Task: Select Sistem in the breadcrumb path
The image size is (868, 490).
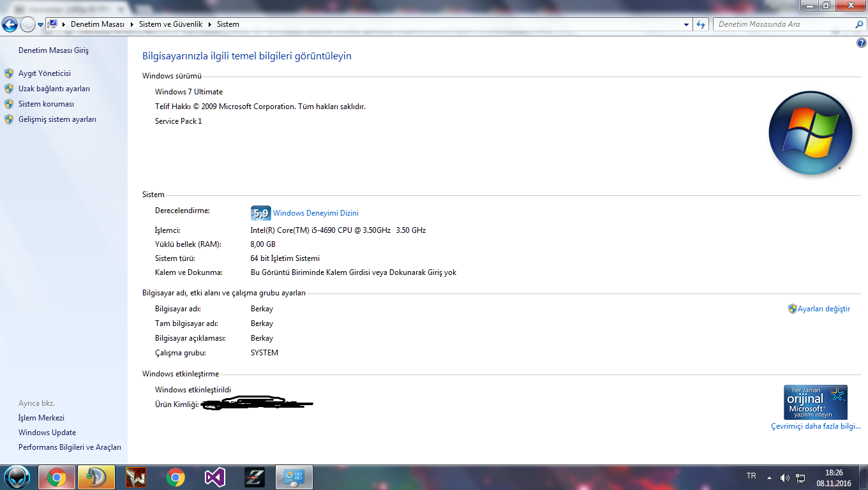Action: coord(228,24)
